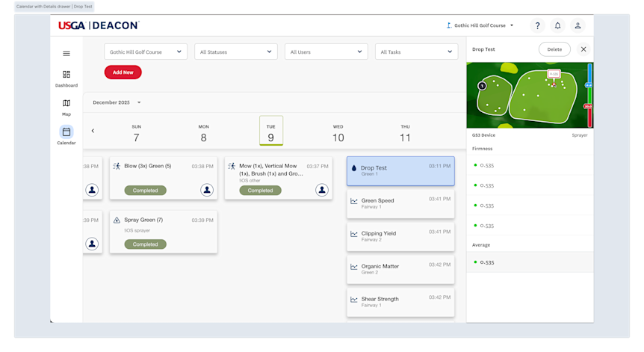This screenshot has height=352, width=644.
Task: Click the sprayer icon on Spray Green card
Action: 117,220
